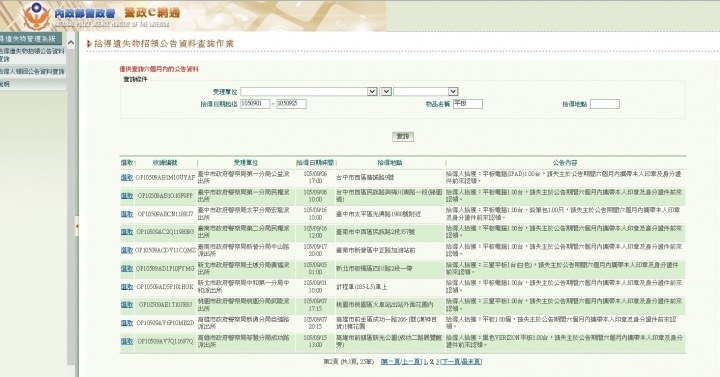Click the sidebar scroll-up arrow
Screen dimensions: 720x377
pyautogui.click(x=71, y=43)
